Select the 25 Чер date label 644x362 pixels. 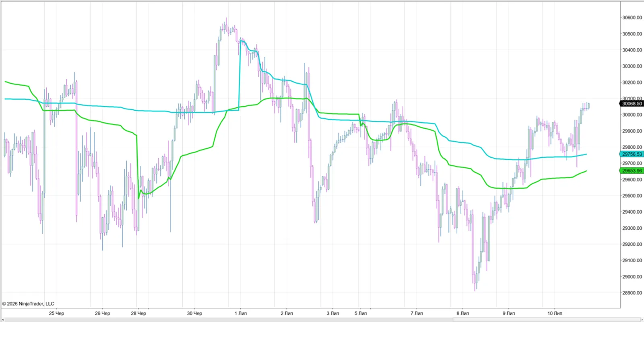[56, 313]
